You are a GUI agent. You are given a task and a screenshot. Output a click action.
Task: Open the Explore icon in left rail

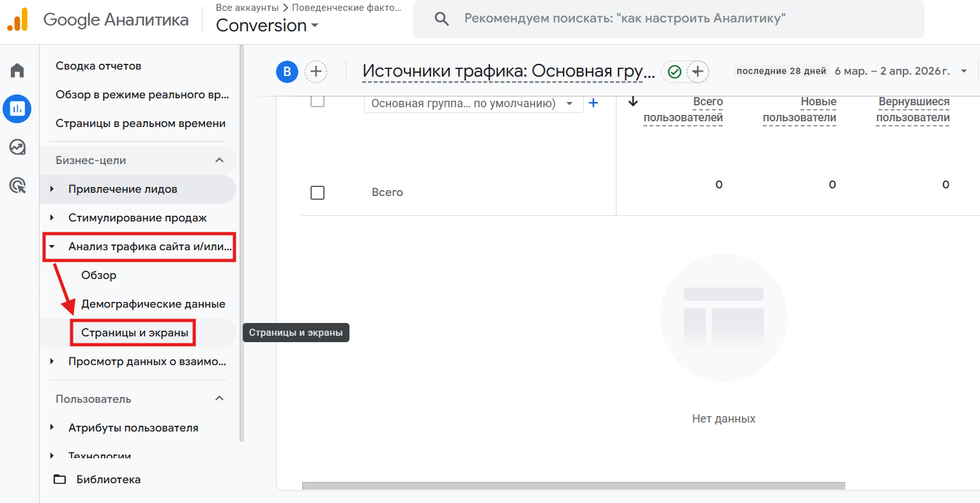[x=17, y=147]
